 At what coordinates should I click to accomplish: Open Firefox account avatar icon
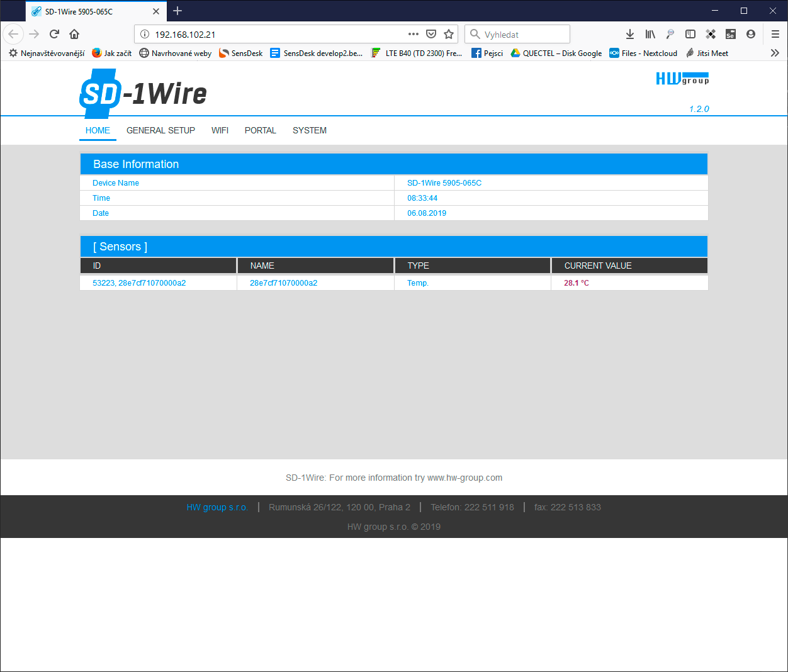(751, 34)
